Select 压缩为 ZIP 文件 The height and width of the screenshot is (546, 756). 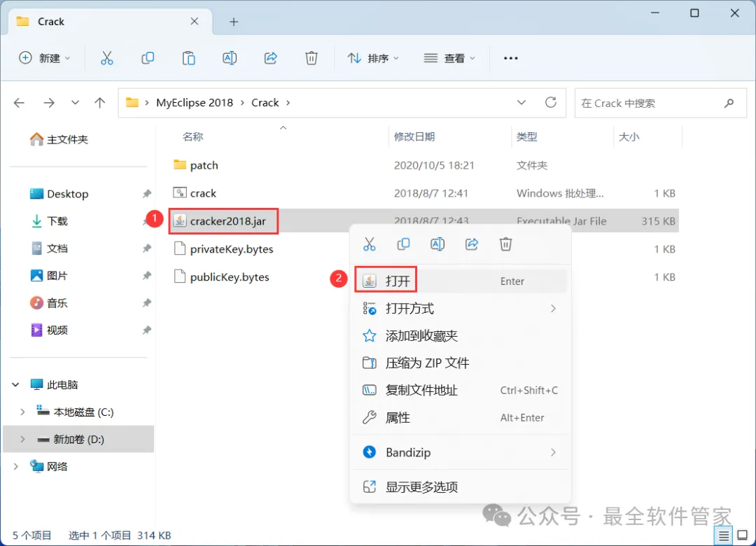click(461, 363)
